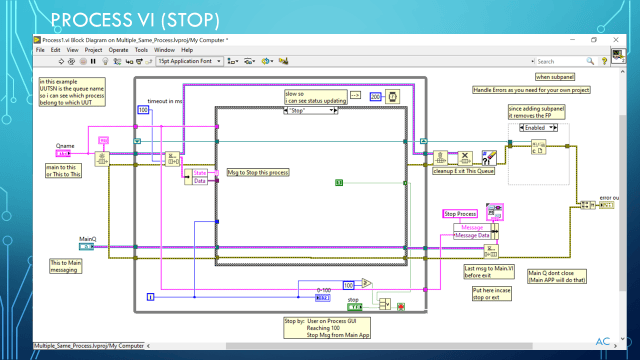Open the "Stop" case selector dropdown

331,111
